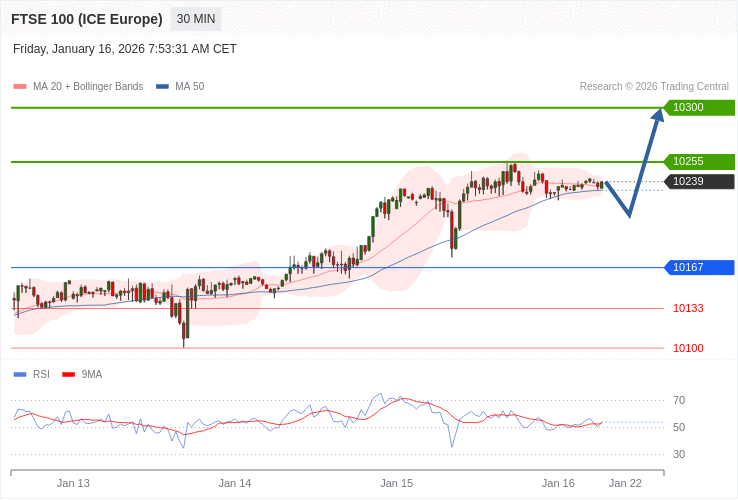Click the 10300 resistance price tag
This screenshot has height=500, width=738.
pos(699,107)
